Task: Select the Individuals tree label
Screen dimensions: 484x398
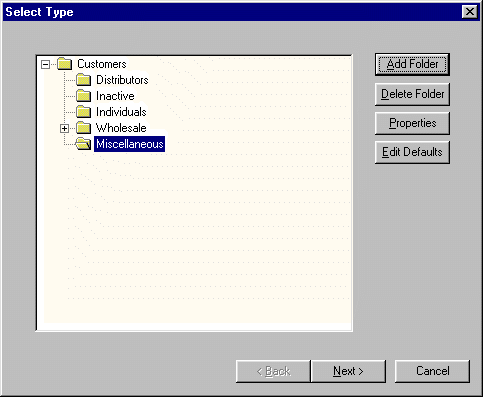Action: 121,112
